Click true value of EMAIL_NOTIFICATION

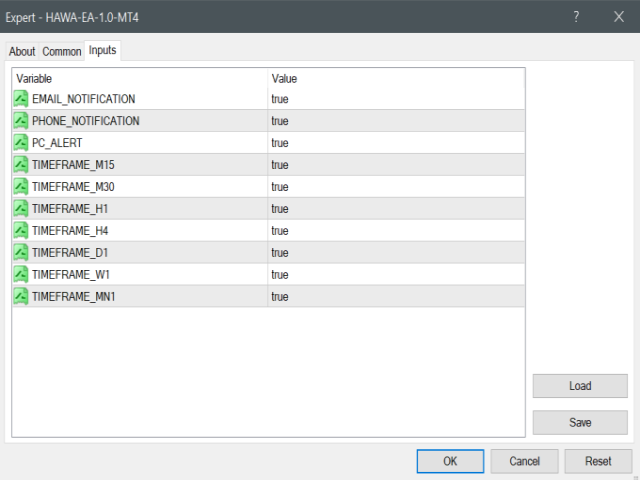280,99
